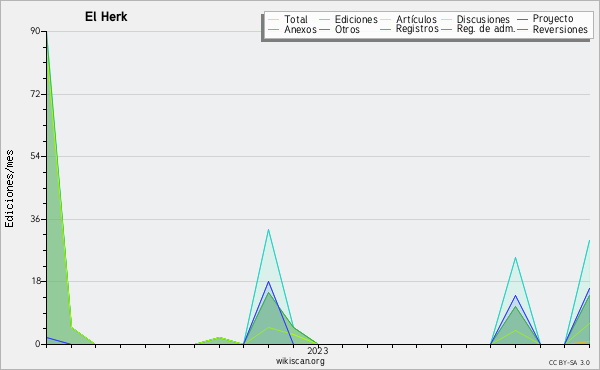Click the 90 y-axis value

(x=35, y=31)
